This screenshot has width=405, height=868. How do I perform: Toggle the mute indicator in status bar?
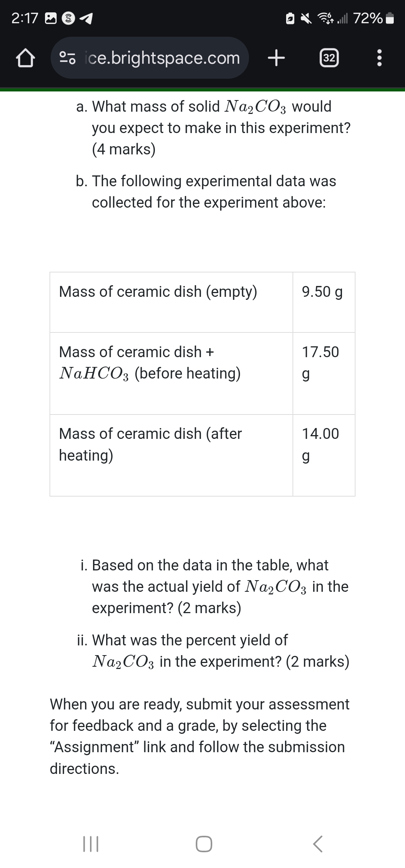(x=306, y=19)
